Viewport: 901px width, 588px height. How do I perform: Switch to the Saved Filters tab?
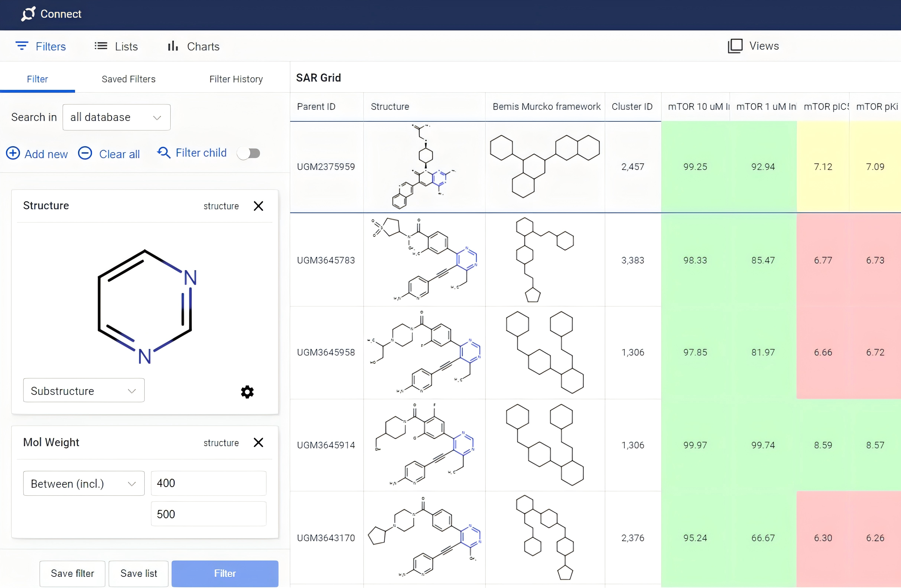[128, 79]
